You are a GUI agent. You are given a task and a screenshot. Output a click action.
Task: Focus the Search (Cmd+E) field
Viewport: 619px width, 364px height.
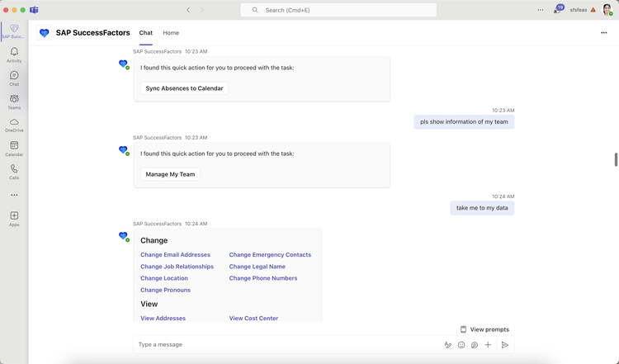point(338,10)
